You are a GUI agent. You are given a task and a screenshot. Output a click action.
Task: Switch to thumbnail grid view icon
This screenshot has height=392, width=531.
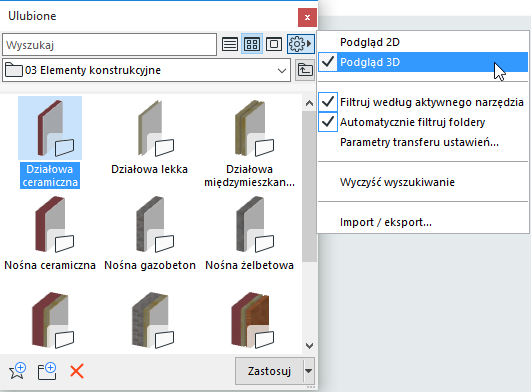(x=252, y=44)
